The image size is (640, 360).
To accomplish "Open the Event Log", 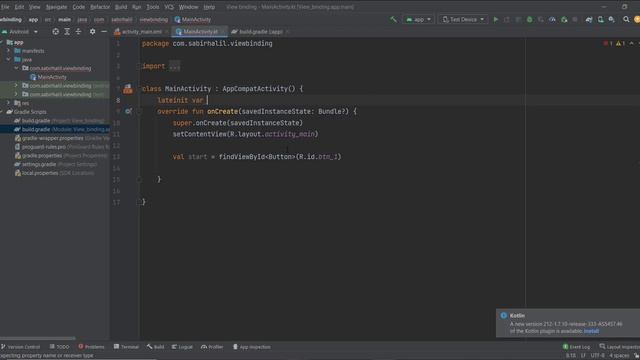I will pyautogui.click(x=576, y=347).
